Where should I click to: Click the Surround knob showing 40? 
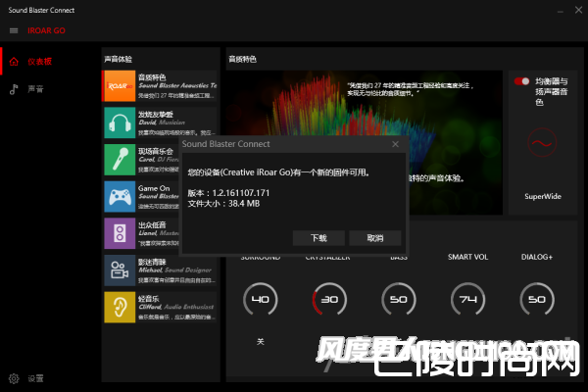click(x=261, y=299)
